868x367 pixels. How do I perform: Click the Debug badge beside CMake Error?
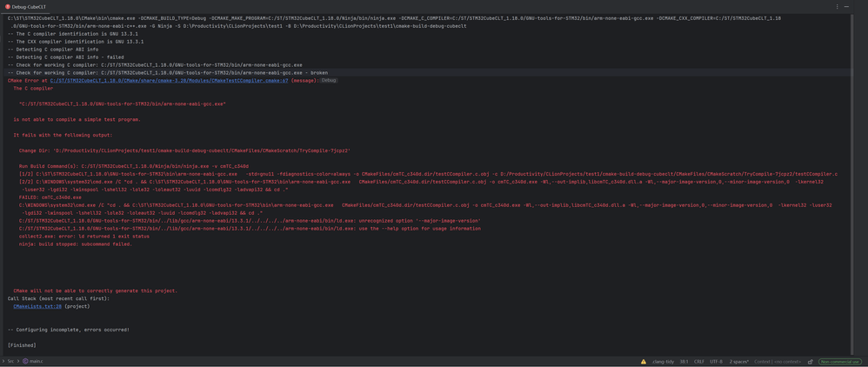click(329, 80)
